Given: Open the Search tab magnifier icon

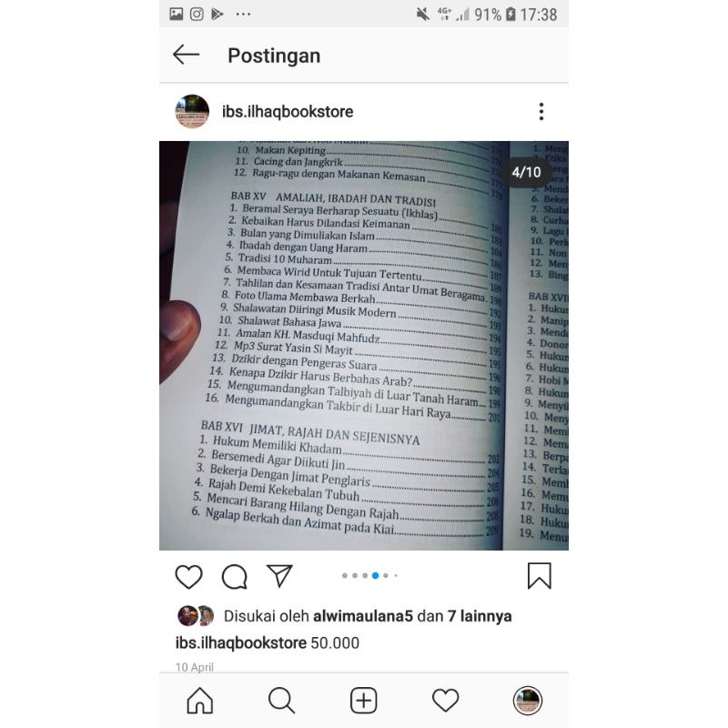Looking at the screenshot, I should click(x=281, y=700).
